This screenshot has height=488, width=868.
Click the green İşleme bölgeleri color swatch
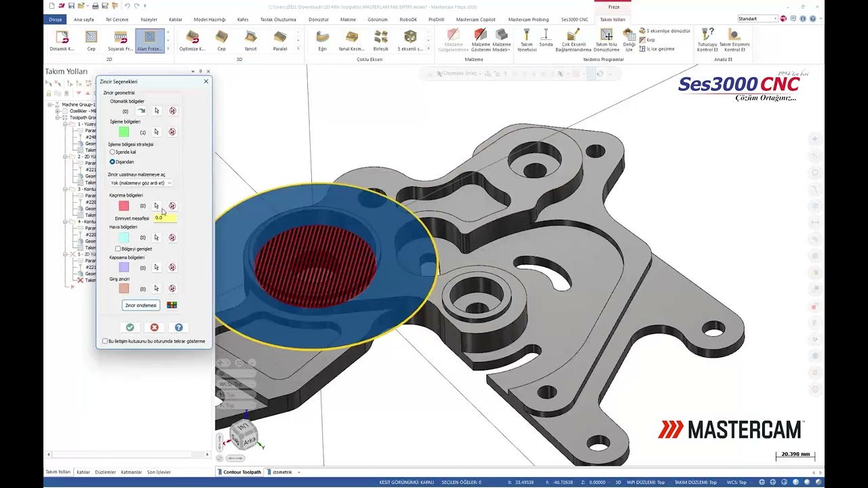tap(124, 132)
